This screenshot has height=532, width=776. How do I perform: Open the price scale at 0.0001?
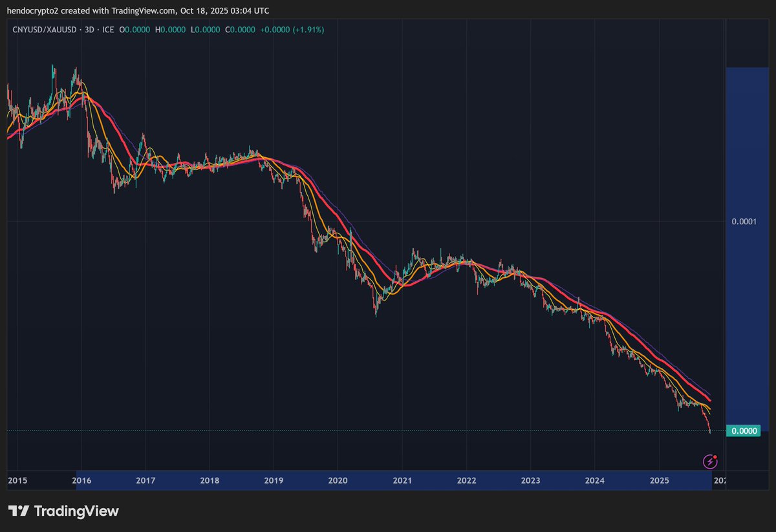point(744,222)
